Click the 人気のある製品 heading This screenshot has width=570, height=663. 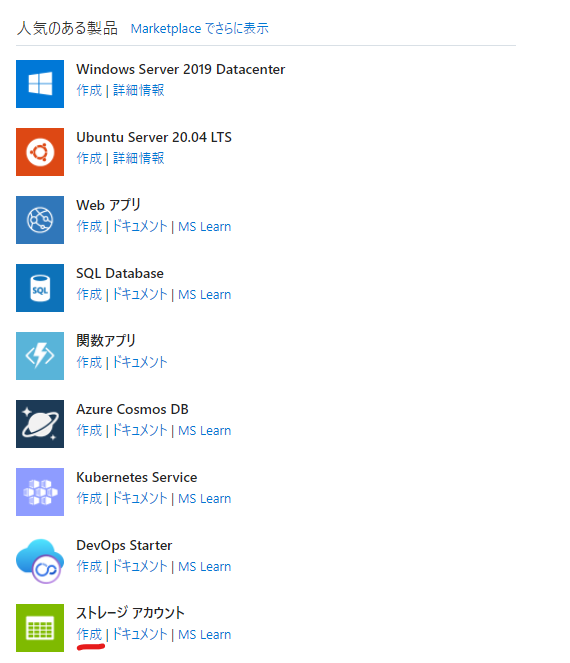tap(67, 28)
